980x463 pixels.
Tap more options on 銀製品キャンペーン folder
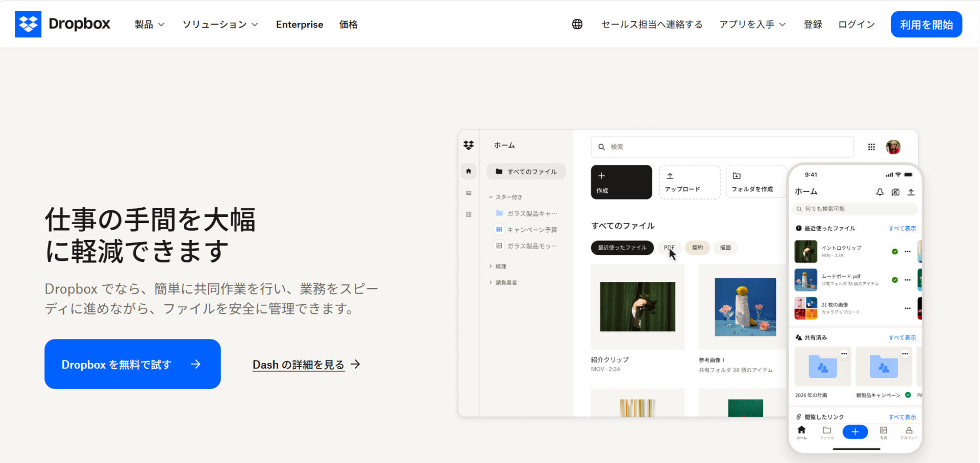pos(905,354)
